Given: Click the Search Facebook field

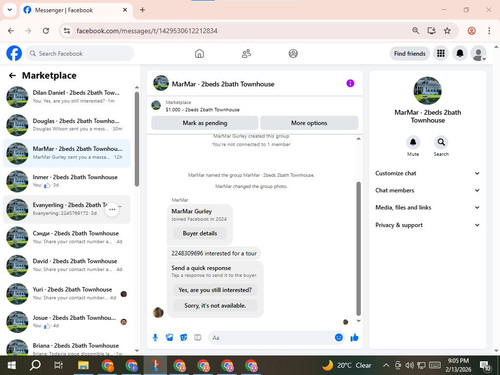Looking at the screenshot, I should 80,53.
